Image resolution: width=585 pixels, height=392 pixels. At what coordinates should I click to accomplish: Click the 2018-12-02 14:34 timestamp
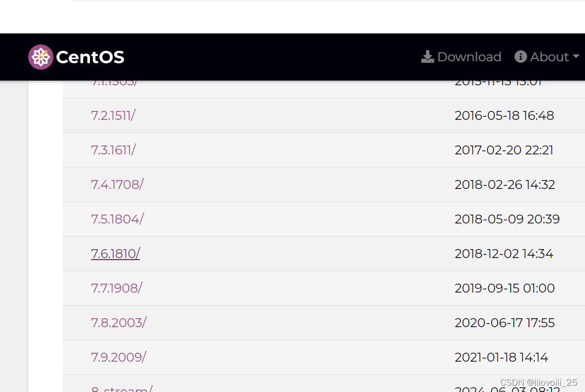point(503,254)
